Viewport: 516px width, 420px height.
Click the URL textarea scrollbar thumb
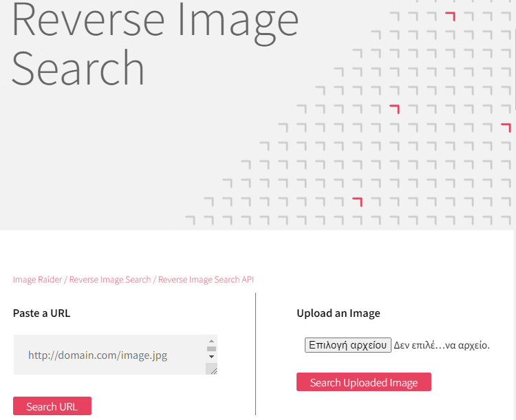212,349
